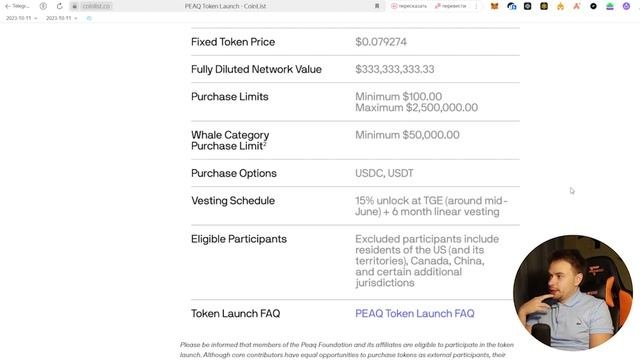
Task: Expand the first 2023 date bookmark folder
Action: pyautogui.click(x=21, y=18)
